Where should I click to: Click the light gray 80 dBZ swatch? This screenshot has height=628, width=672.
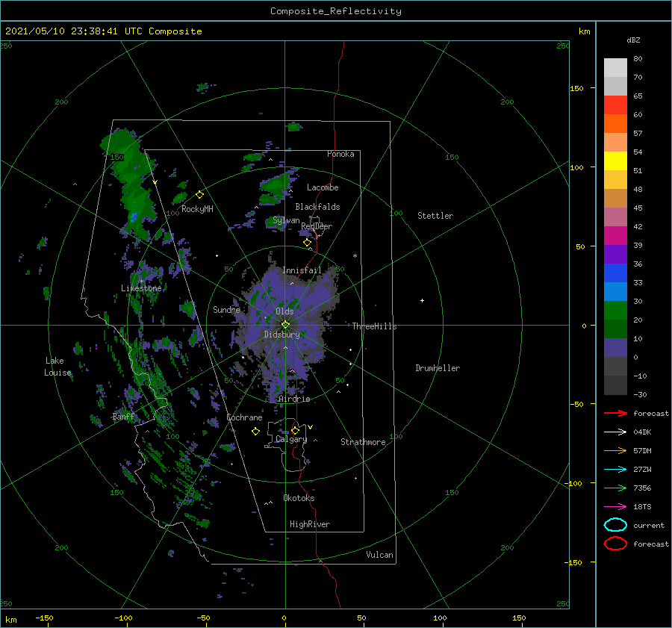(x=615, y=68)
